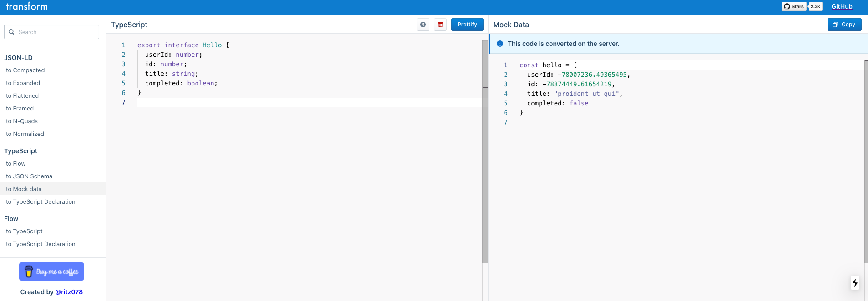Click the Flow sidebar section heading
The height and width of the screenshot is (301, 868).
[11, 219]
